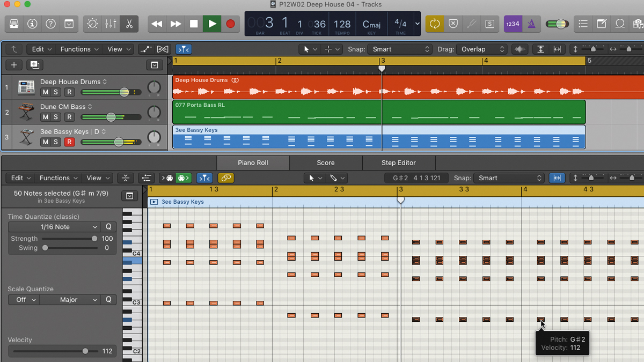The image size is (644, 362).
Task: Switch to the Score tab
Action: tap(325, 163)
